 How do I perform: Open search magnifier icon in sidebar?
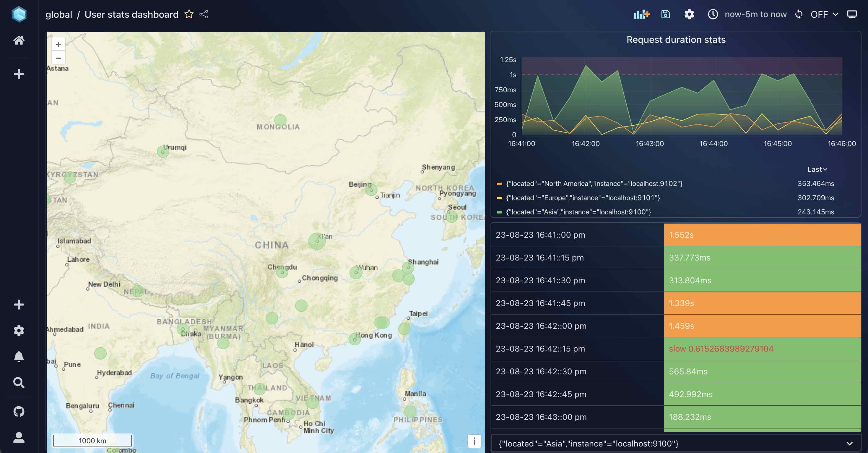[19, 383]
